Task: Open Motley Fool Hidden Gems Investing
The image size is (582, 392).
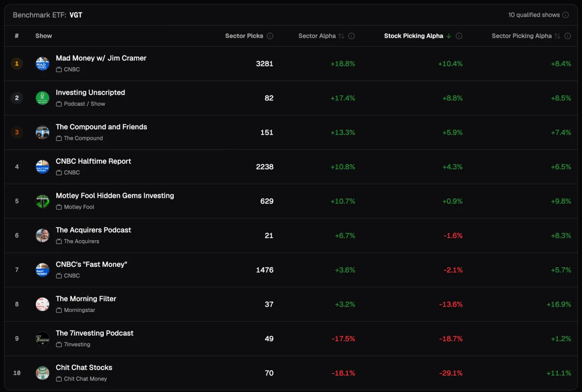Action: [x=115, y=196]
